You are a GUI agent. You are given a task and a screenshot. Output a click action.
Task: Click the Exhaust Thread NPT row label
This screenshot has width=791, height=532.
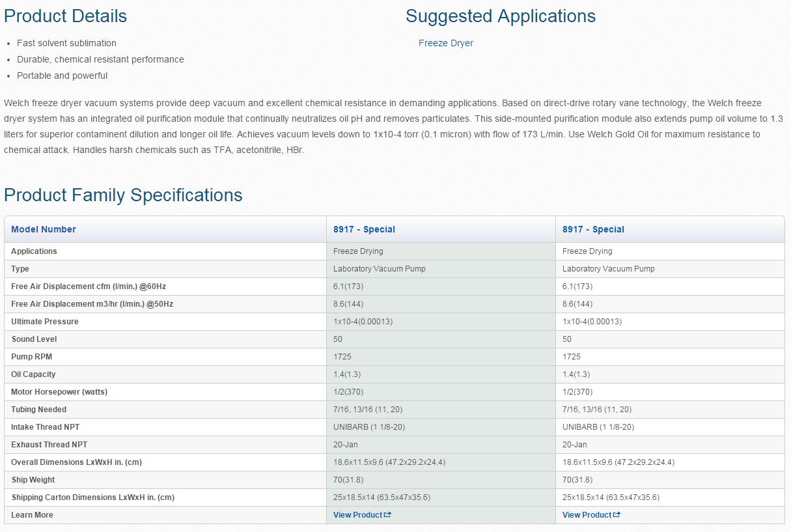click(48, 445)
